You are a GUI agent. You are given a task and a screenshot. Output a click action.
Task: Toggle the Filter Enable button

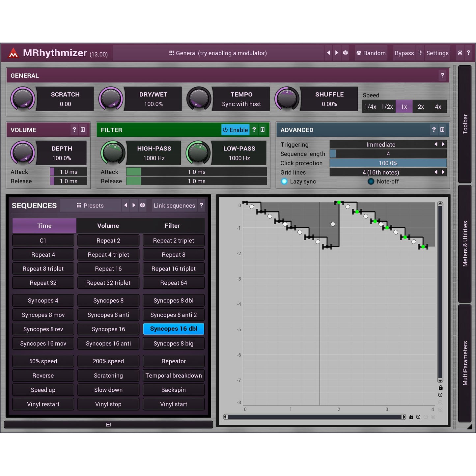click(235, 130)
